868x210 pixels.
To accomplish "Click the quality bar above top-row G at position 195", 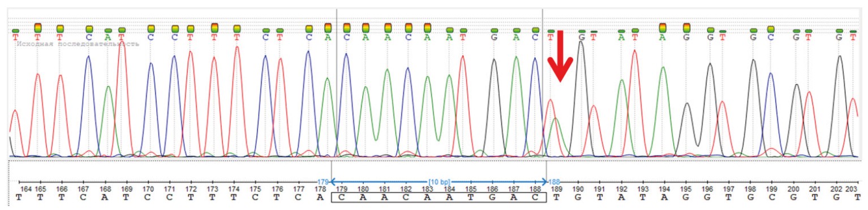I will (687, 28).
